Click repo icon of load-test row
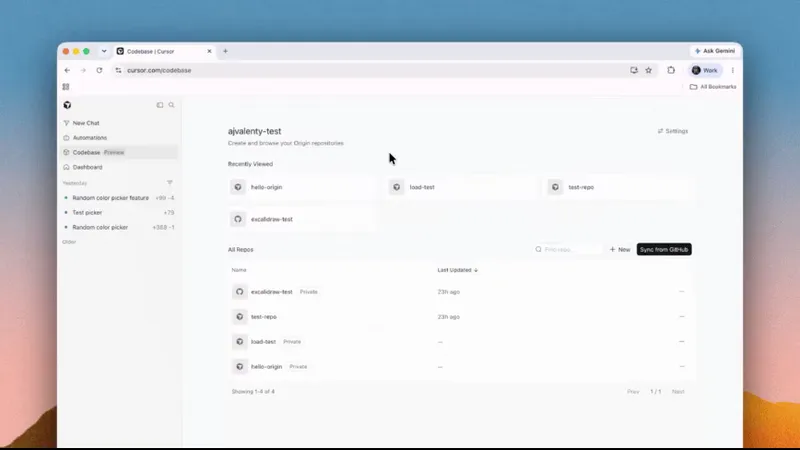This screenshot has height=450, width=800. [x=239, y=342]
